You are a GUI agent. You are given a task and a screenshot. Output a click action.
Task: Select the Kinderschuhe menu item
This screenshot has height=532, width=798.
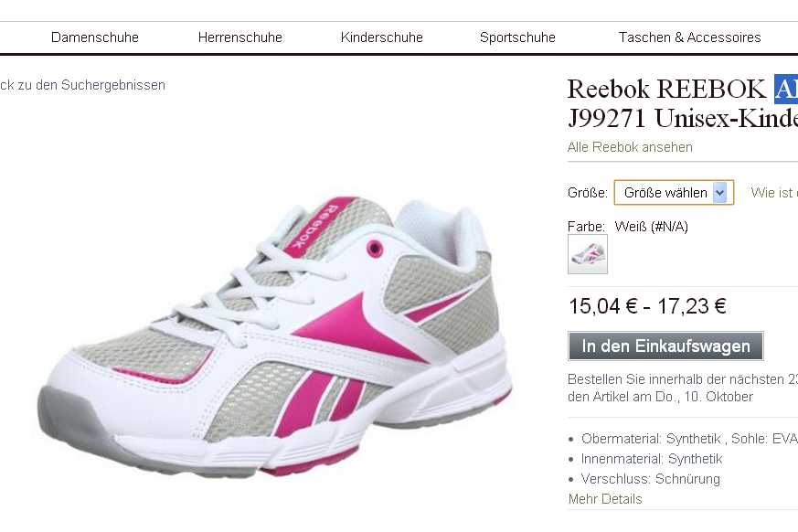point(382,37)
